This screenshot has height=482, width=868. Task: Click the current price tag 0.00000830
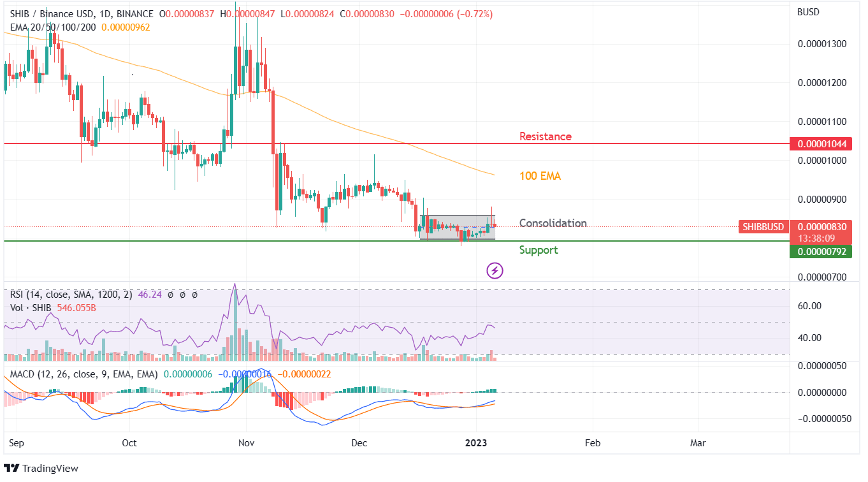[x=821, y=226]
